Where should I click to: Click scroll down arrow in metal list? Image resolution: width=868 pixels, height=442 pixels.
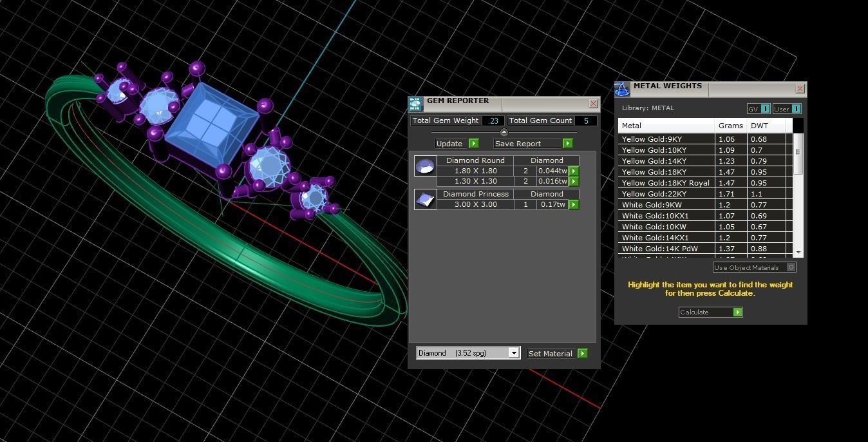pos(799,253)
